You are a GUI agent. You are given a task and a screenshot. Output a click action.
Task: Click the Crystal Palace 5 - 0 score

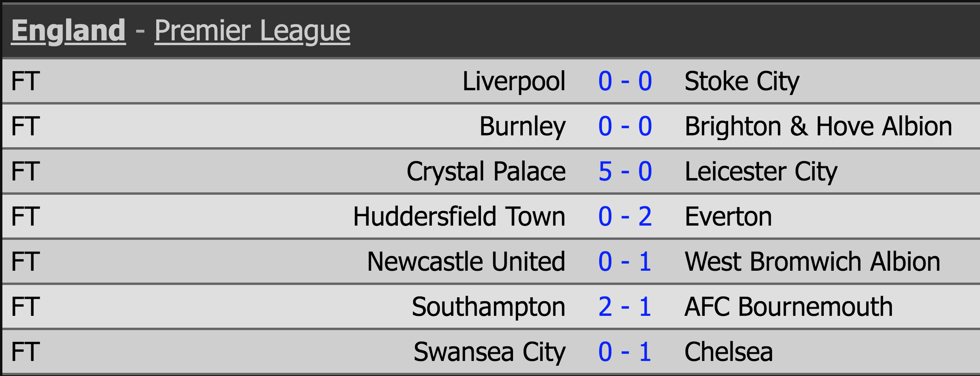click(625, 171)
